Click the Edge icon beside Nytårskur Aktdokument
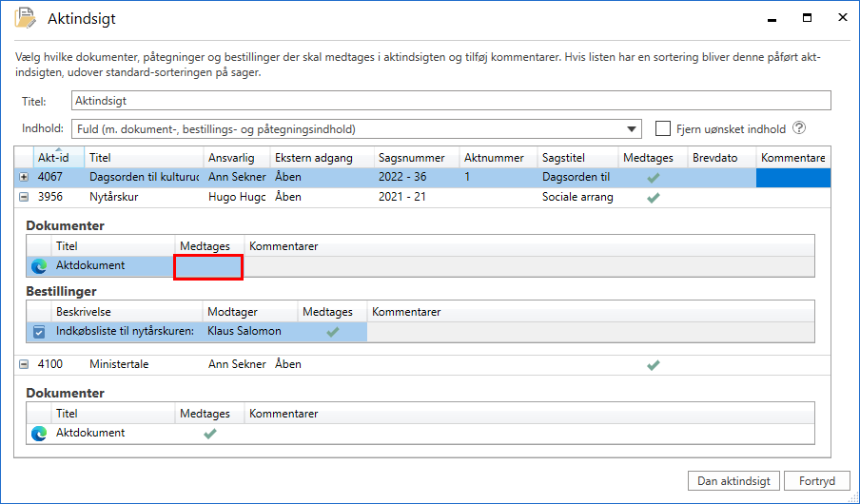This screenshot has width=860, height=504. pos(39,266)
